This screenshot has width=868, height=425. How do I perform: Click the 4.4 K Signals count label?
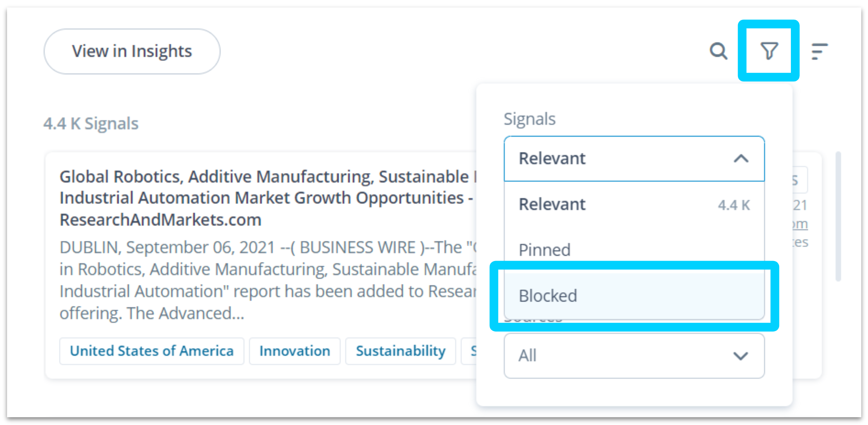tap(91, 123)
